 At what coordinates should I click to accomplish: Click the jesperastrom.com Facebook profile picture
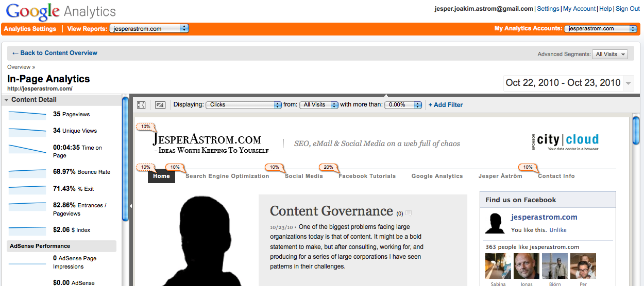(495, 223)
